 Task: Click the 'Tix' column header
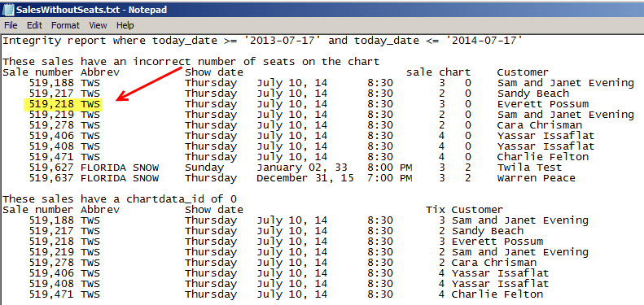[436, 210]
